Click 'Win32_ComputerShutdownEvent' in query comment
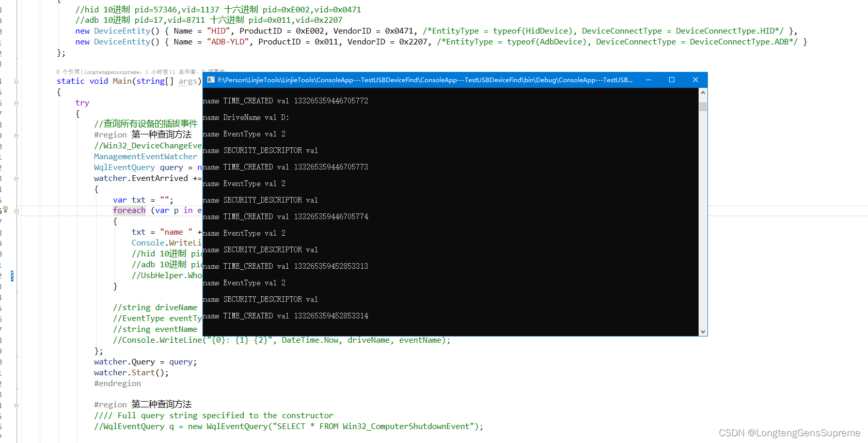The height and width of the screenshot is (443, 868). click(x=406, y=426)
